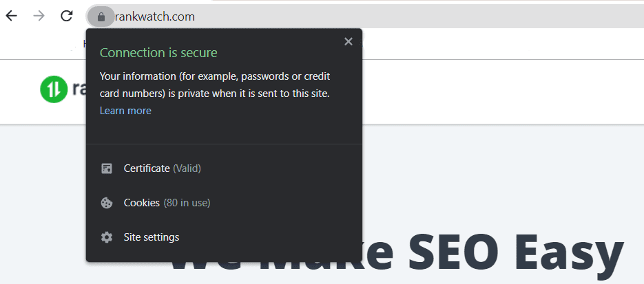Open Cookies (80 in use) entry
The width and height of the screenshot is (644, 284).
click(x=167, y=203)
